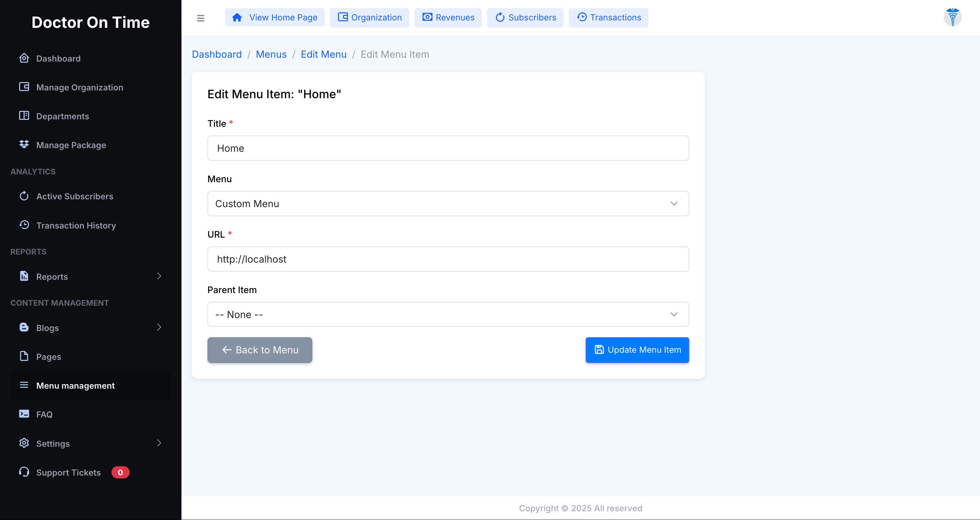Click the red 0 Support Tickets badge

pos(120,472)
